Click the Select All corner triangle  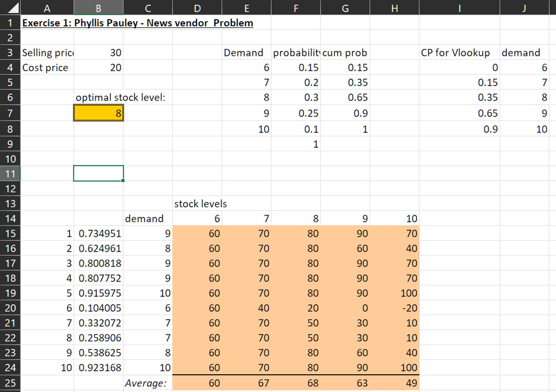[x=13, y=8]
